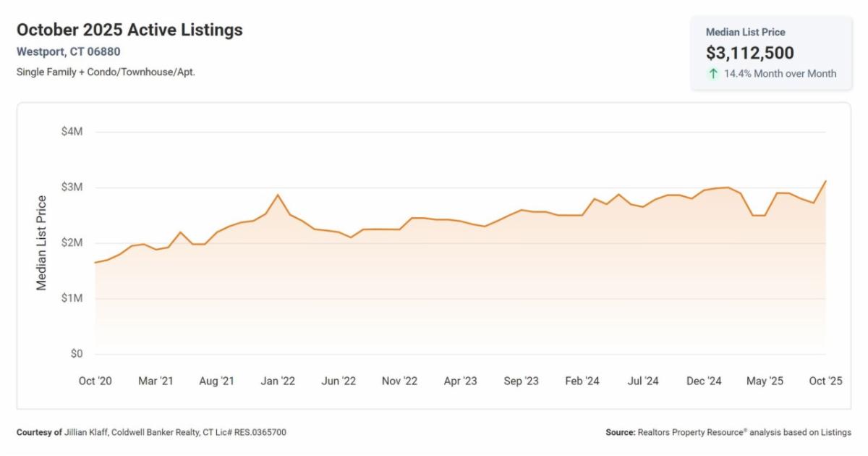Screen dimensions: 868x456
Task: Click the Sep '23 x-axis label
Action: 521,381
